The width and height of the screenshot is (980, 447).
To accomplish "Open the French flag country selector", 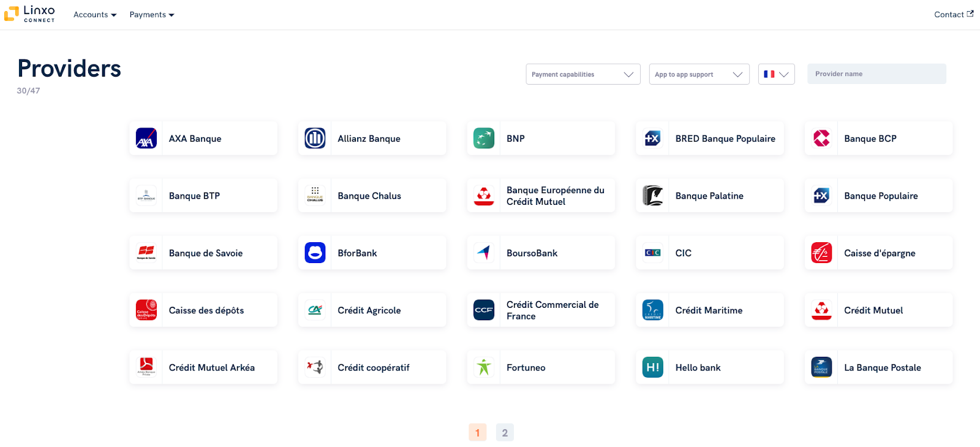I will [777, 74].
